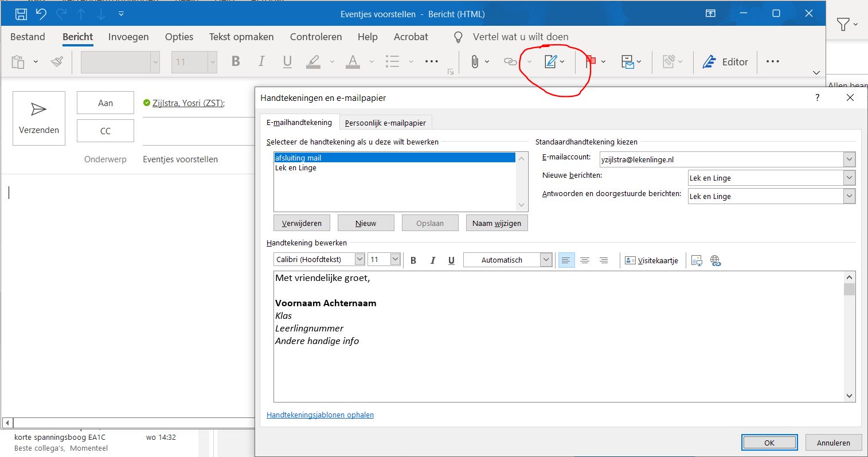Click the Nieuw signature button

(366, 223)
